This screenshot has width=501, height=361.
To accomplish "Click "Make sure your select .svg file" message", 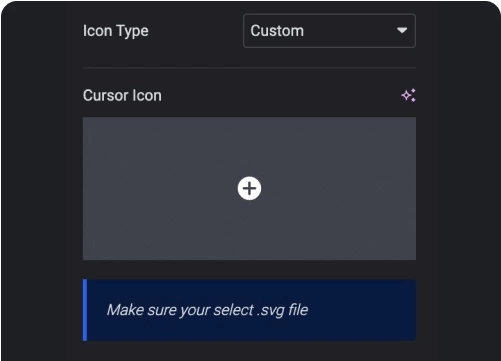I will [x=207, y=310].
